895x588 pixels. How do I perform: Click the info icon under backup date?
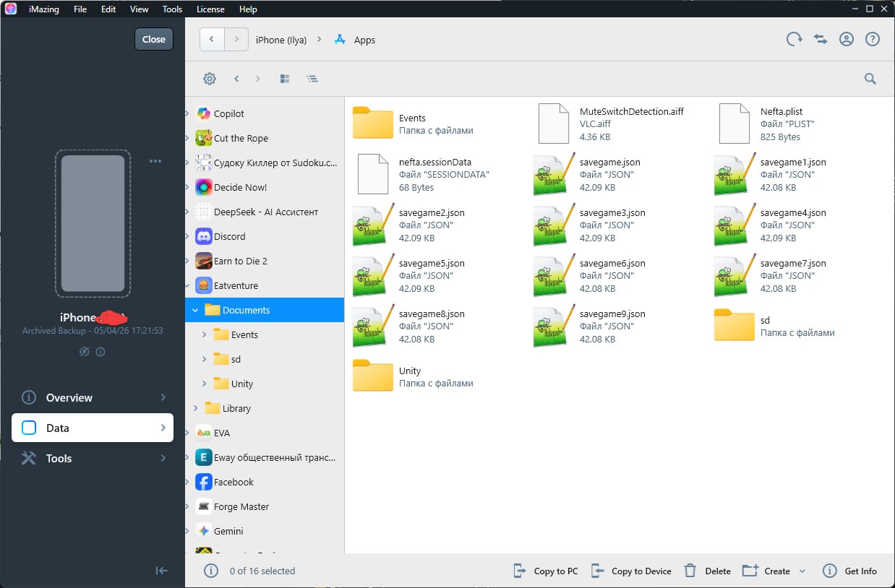(100, 352)
